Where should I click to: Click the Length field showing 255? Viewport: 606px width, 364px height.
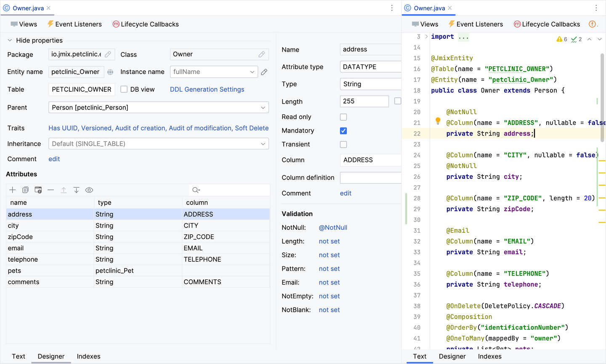[364, 101]
